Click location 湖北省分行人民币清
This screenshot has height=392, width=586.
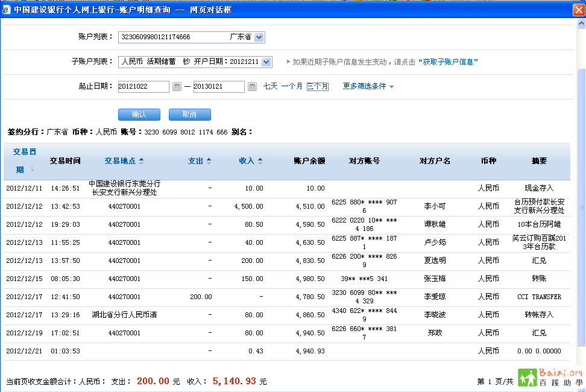124,315
